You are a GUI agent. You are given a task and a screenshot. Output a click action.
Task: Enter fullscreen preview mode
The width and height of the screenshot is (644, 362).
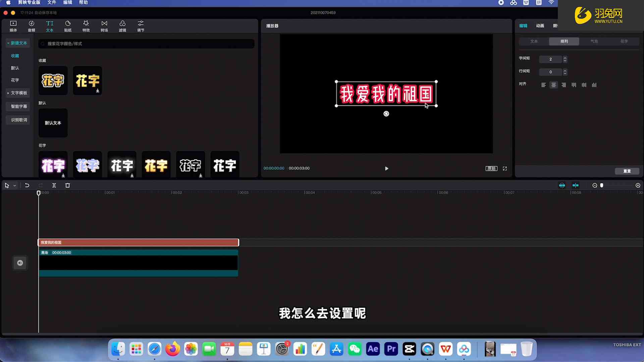[x=505, y=169]
